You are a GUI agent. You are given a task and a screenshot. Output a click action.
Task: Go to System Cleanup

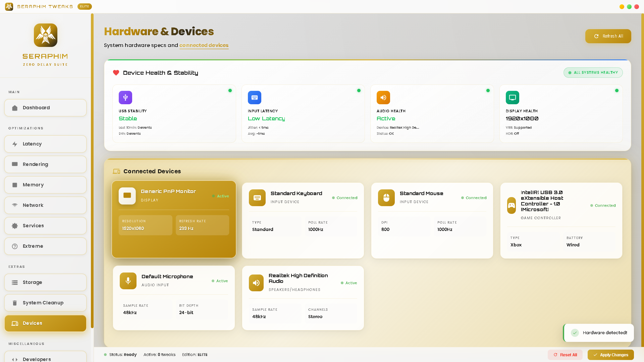pyautogui.click(x=46, y=303)
